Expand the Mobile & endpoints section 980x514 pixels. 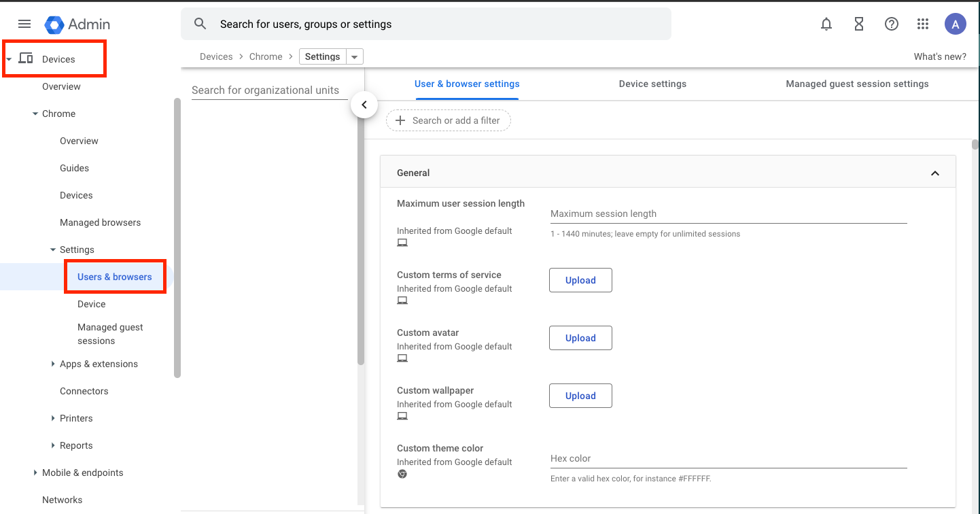(x=35, y=472)
